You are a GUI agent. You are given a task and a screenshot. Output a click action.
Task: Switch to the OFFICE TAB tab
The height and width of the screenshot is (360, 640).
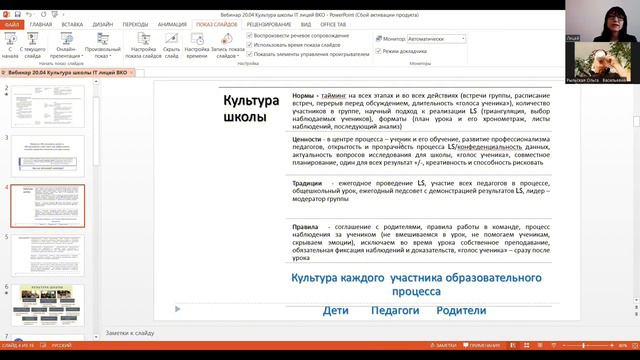tap(333, 25)
